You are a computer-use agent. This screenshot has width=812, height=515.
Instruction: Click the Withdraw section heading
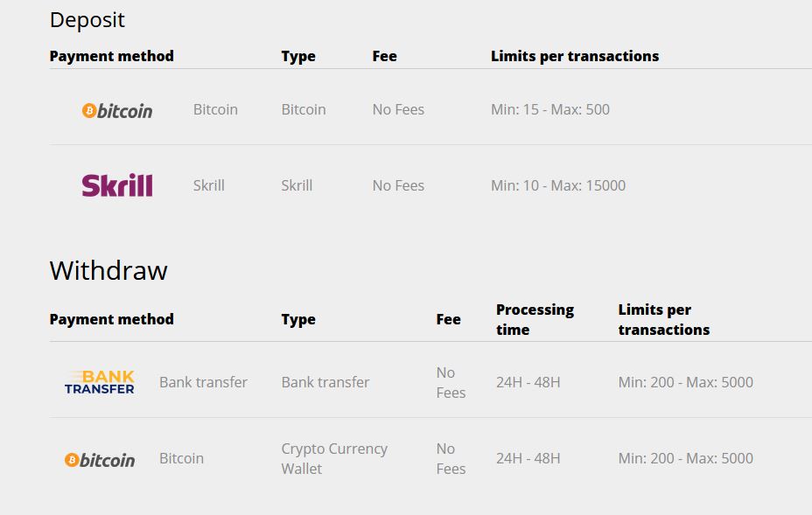point(108,270)
